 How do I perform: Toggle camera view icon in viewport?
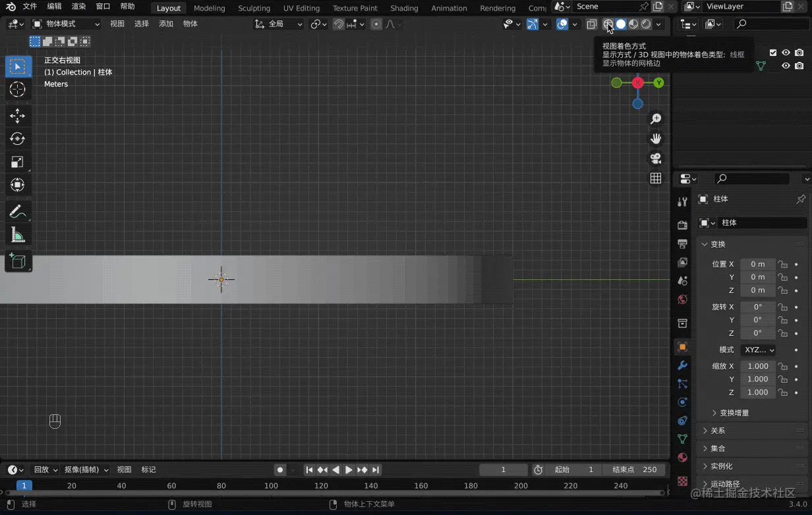tap(656, 158)
